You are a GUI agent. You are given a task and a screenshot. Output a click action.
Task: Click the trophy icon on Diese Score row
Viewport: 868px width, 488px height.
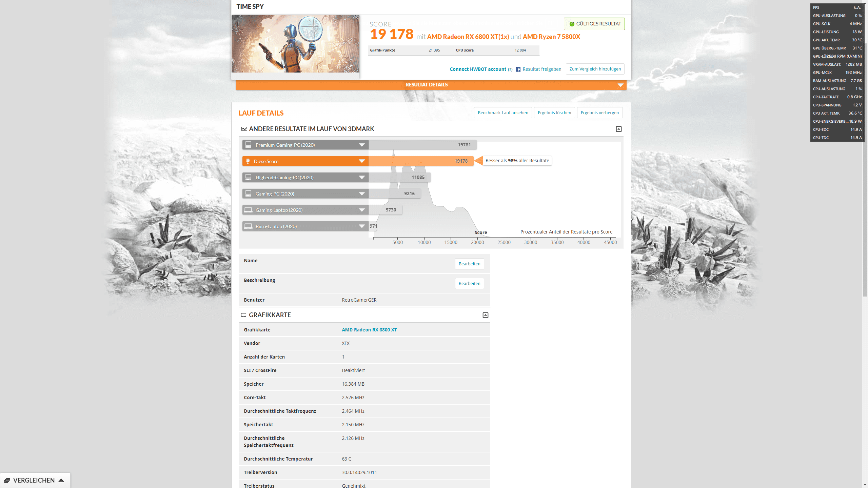click(x=248, y=161)
